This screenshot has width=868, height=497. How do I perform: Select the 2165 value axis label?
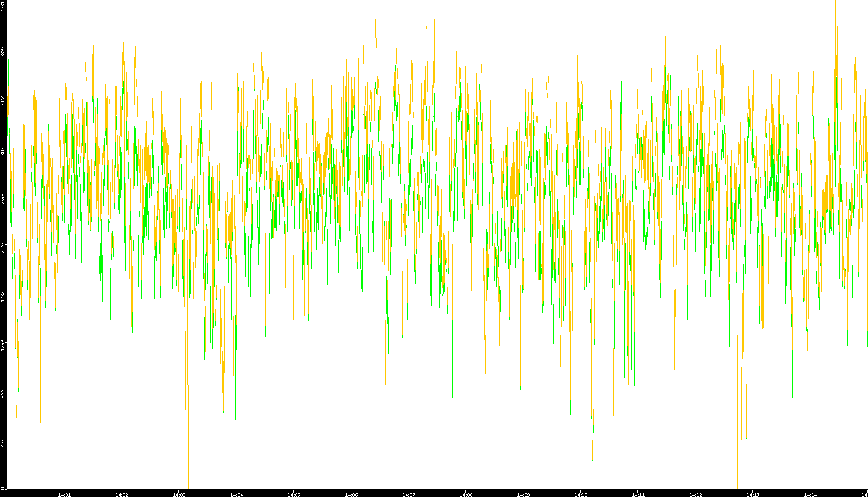point(3,247)
